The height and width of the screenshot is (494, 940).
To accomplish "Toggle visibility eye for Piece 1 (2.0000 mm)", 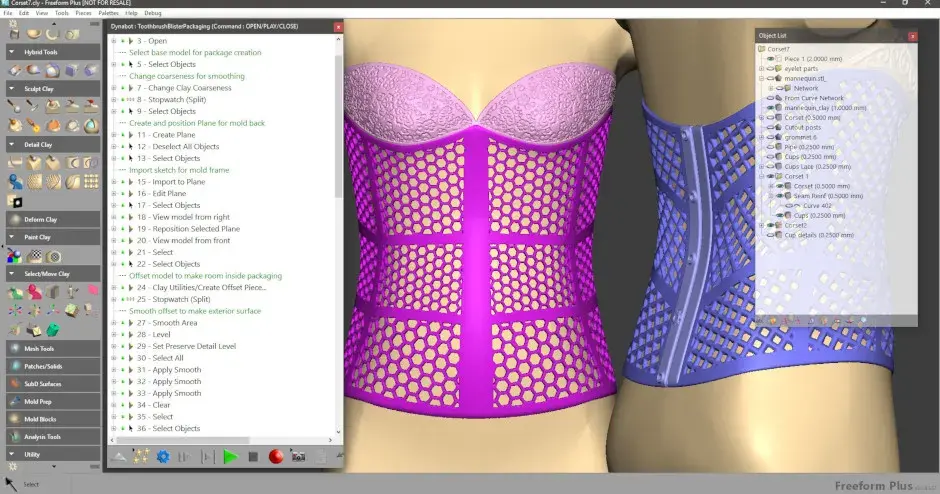I will [771, 59].
